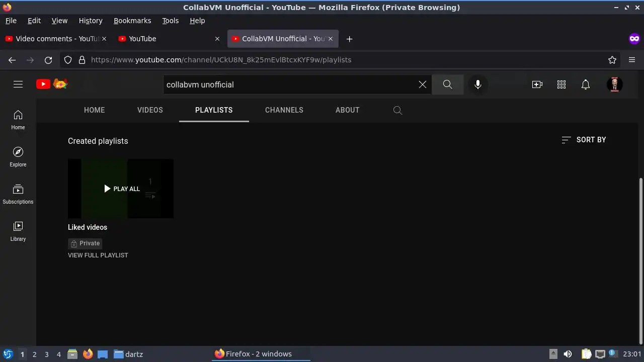The image size is (644, 362).
Task: Click the tracking protection shield icon
Action: click(68, 60)
